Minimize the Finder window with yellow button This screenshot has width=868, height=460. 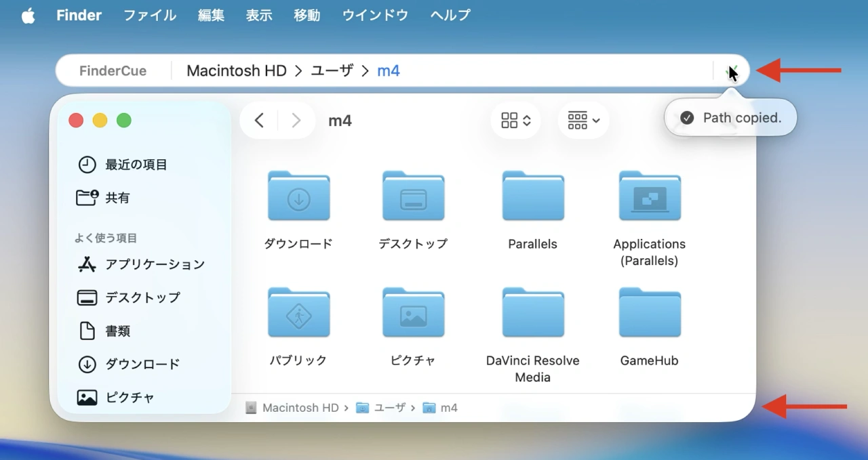(x=100, y=121)
